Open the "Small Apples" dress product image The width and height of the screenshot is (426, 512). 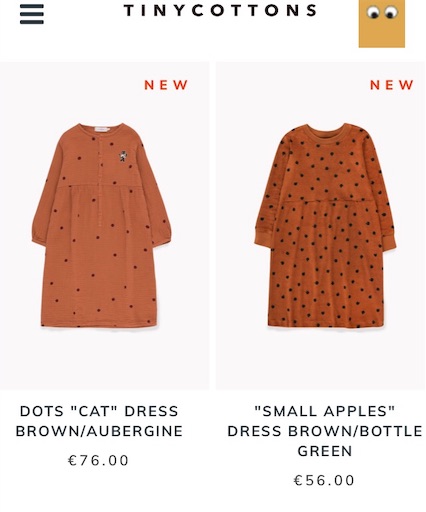coord(320,226)
